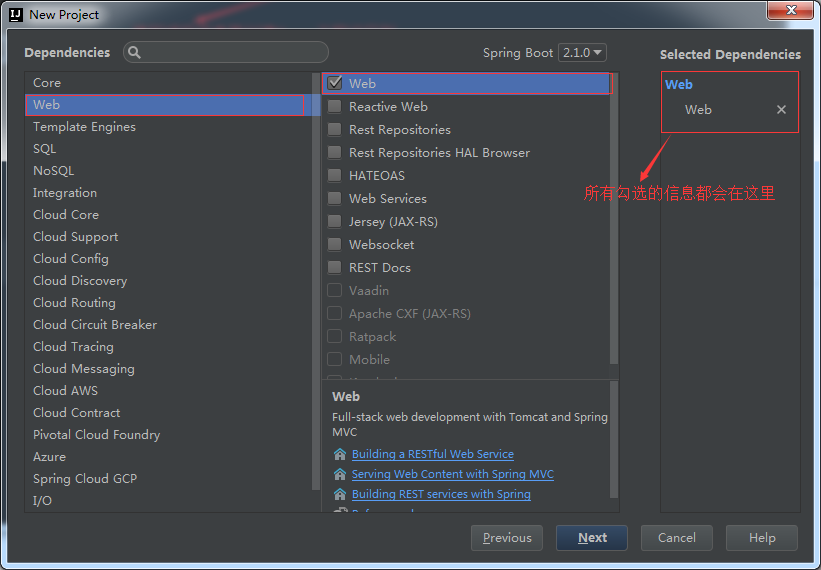Viewport: 821px width, 570px height.
Task: Check the HATEOAS dependency option
Action: click(x=335, y=176)
